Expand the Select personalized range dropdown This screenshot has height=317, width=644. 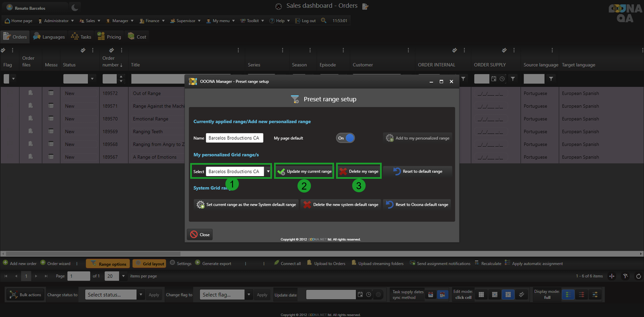pos(268,172)
